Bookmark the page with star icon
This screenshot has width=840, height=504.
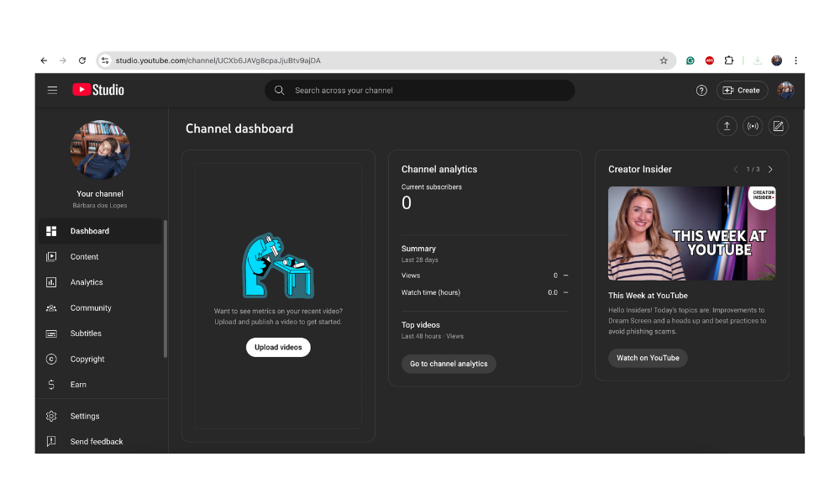pyautogui.click(x=664, y=60)
